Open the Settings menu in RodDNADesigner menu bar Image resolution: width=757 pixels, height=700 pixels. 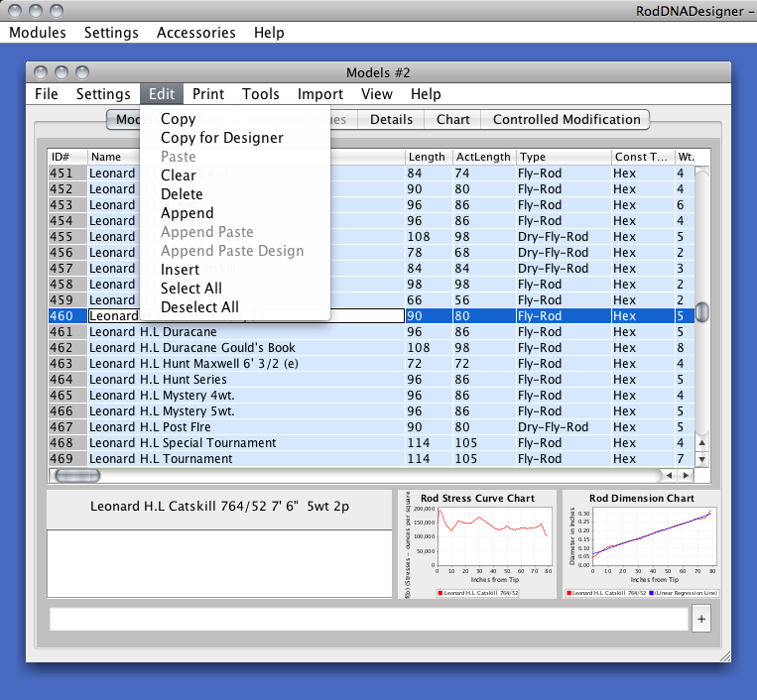pos(111,33)
